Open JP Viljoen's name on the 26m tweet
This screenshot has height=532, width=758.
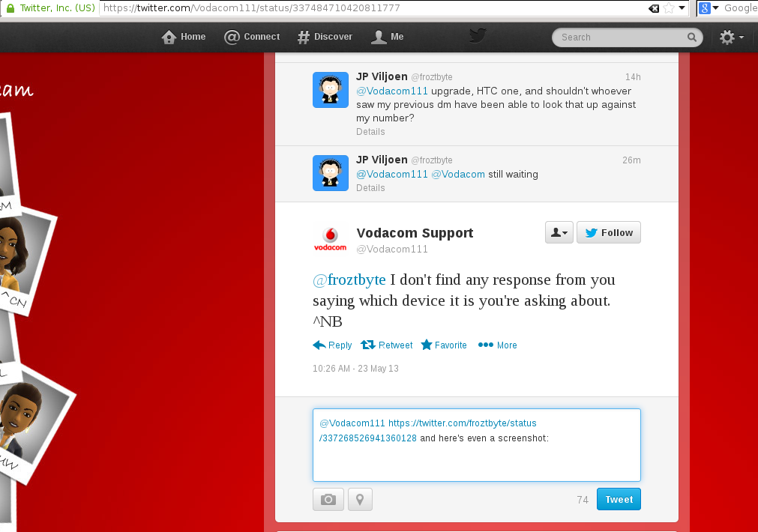tap(382, 160)
